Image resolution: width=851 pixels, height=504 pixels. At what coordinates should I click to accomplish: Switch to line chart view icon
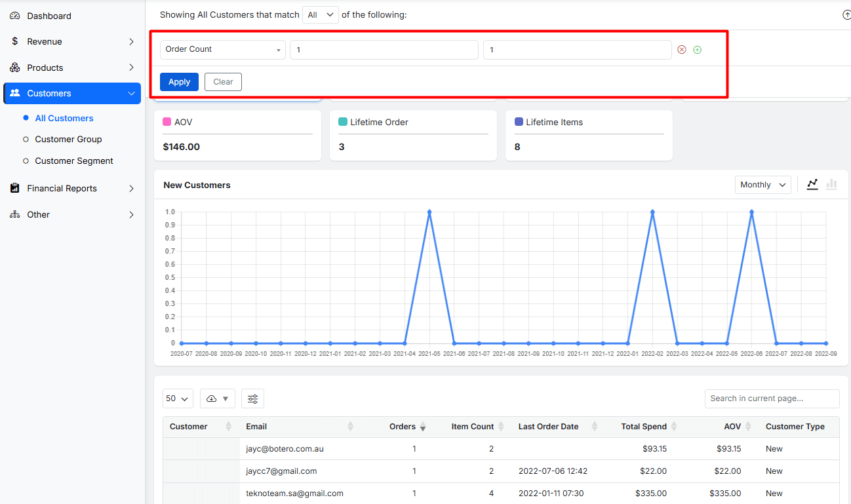click(x=812, y=184)
